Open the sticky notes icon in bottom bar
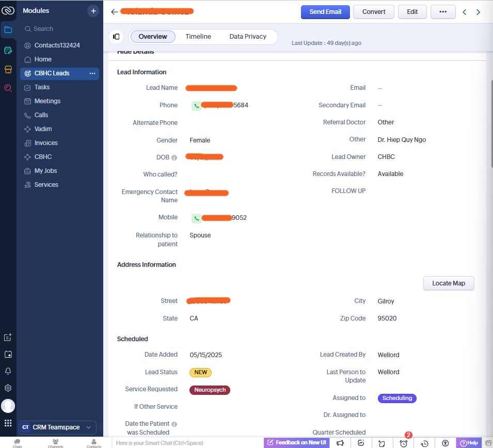Image resolution: width=493 pixels, height=448 pixels. click(x=381, y=443)
